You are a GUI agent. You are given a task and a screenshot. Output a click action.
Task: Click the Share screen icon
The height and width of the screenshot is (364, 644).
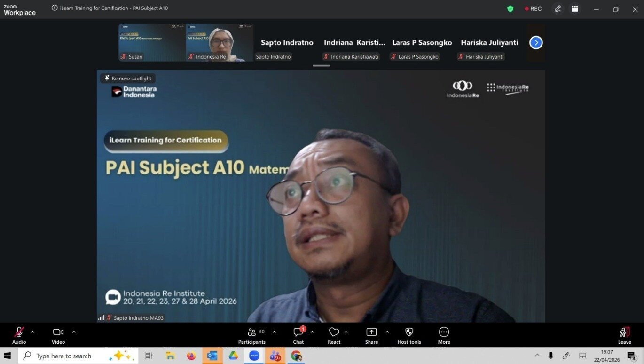371,335
